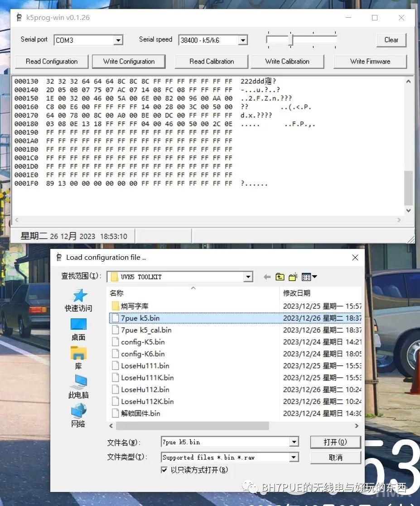Select the LoseHu112K.bin file
The image size is (420, 506).
pyautogui.click(x=147, y=401)
